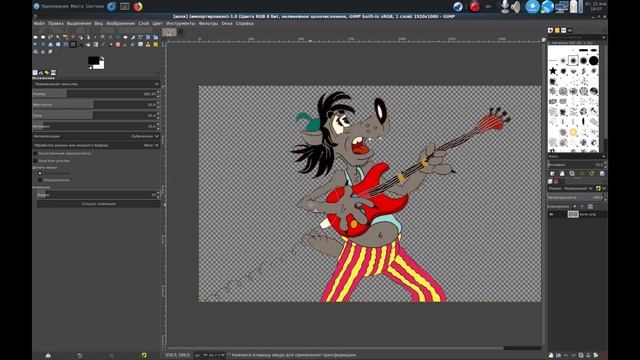
Task: Open abyss policy dropdown
Action: pyautogui.click(x=96, y=145)
